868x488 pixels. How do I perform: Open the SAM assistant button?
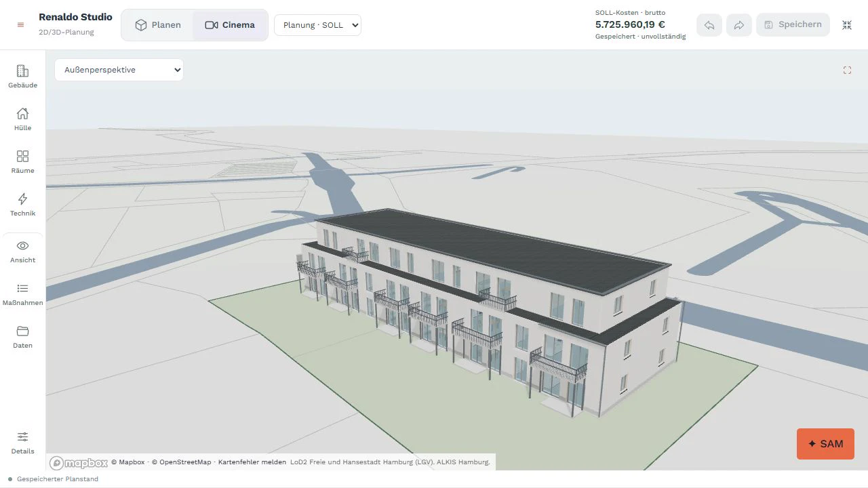pyautogui.click(x=825, y=444)
